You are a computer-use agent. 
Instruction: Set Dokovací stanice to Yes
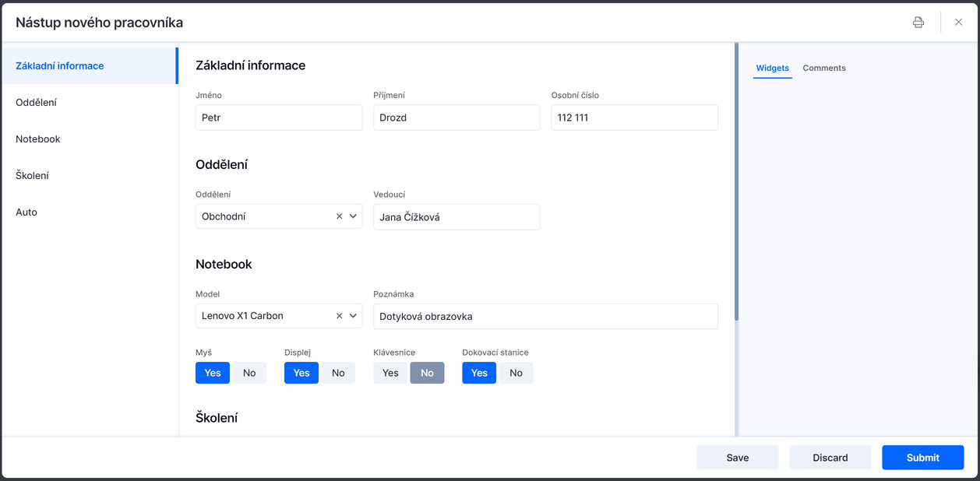pyautogui.click(x=479, y=373)
